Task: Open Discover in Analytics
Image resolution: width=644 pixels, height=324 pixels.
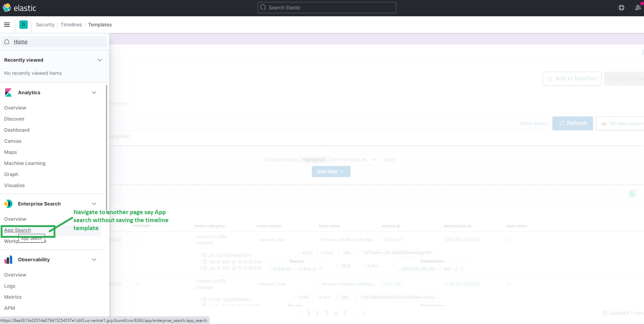Action: tap(15, 119)
